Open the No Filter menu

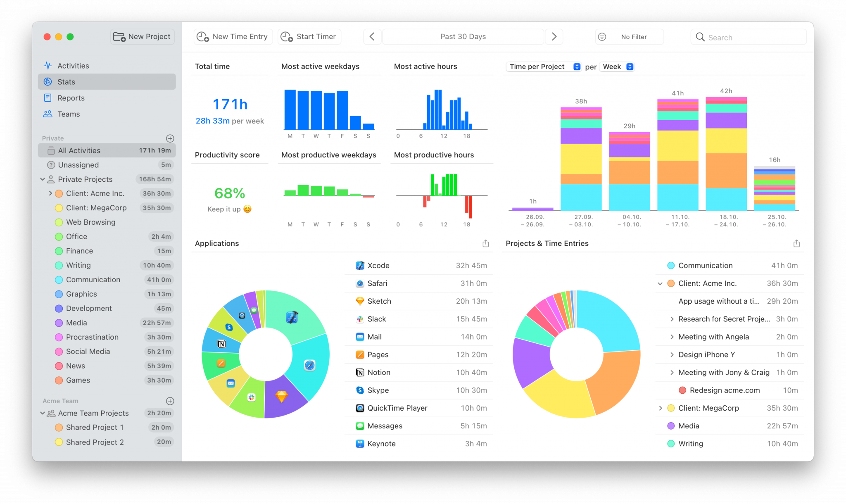(629, 36)
